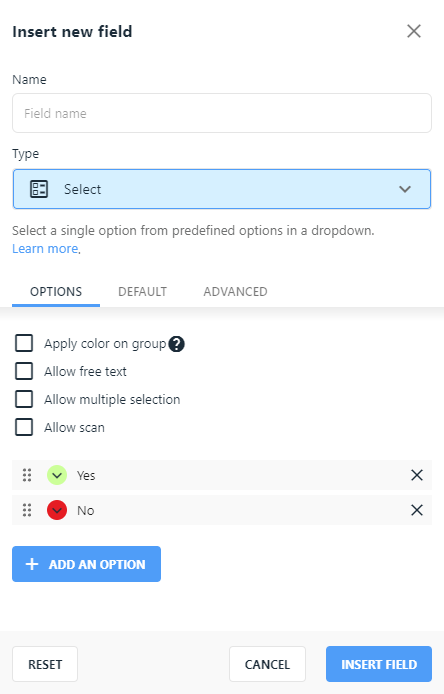Click the Select type list icon
The height and width of the screenshot is (694, 444).
click(39, 189)
